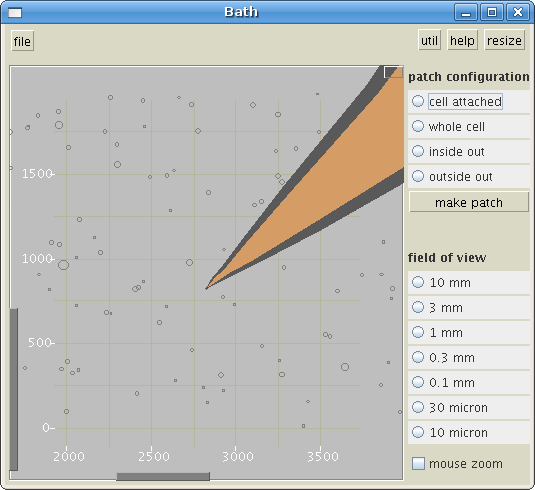Pick the 30 micron field of view

coord(468,407)
